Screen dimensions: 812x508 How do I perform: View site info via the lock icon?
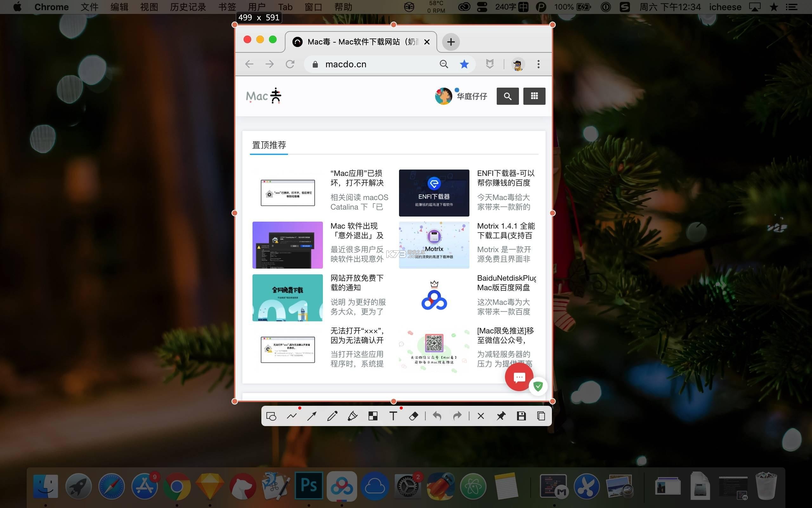(x=315, y=64)
